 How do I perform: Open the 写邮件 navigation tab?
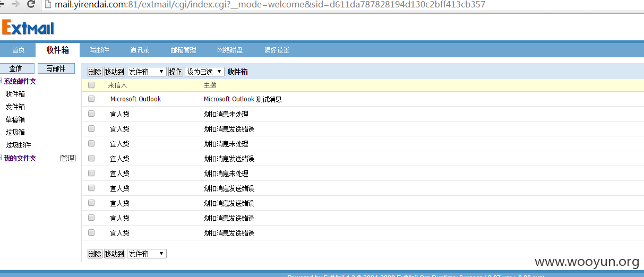tap(99, 50)
